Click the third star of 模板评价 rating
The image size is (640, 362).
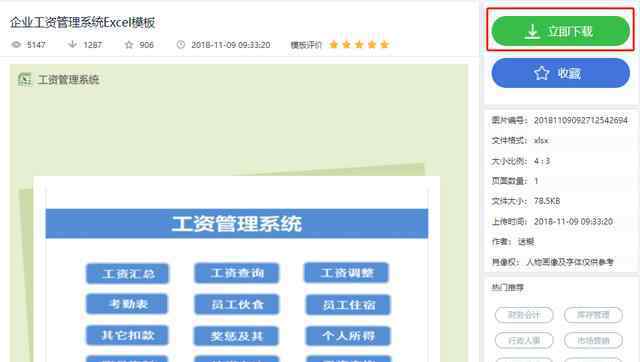pos(359,44)
